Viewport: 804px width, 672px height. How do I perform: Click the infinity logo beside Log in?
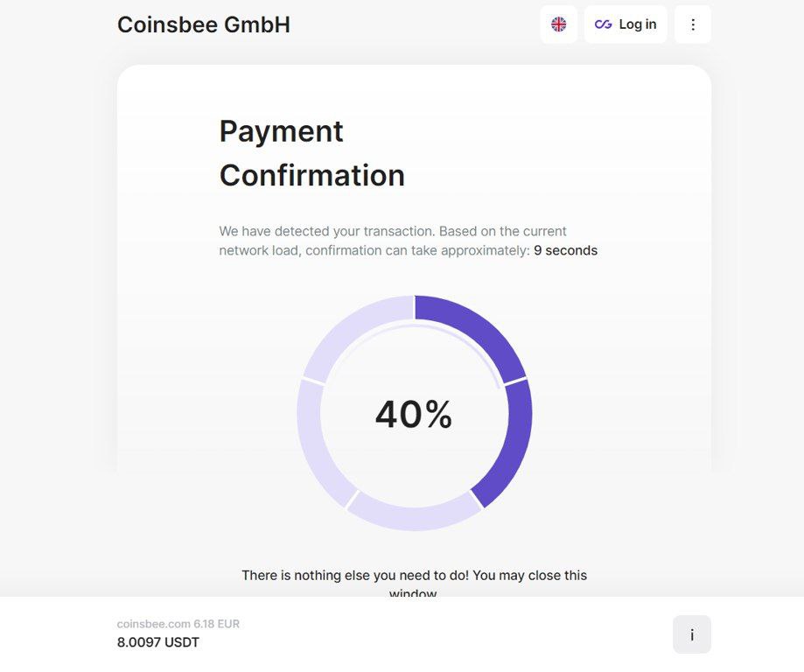(603, 24)
